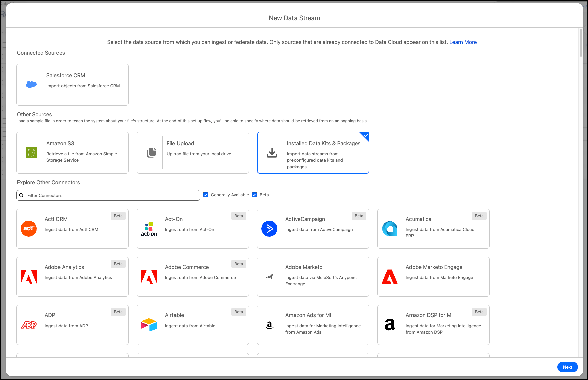The image size is (588, 380).
Task: Click the Installed Data Kits download icon
Action: 272,153
